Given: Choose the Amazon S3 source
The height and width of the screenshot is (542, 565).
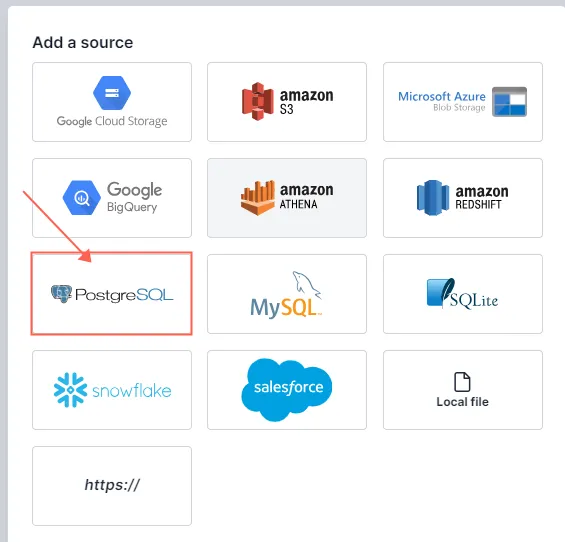Looking at the screenshot, I should click(x=287, y=102).
